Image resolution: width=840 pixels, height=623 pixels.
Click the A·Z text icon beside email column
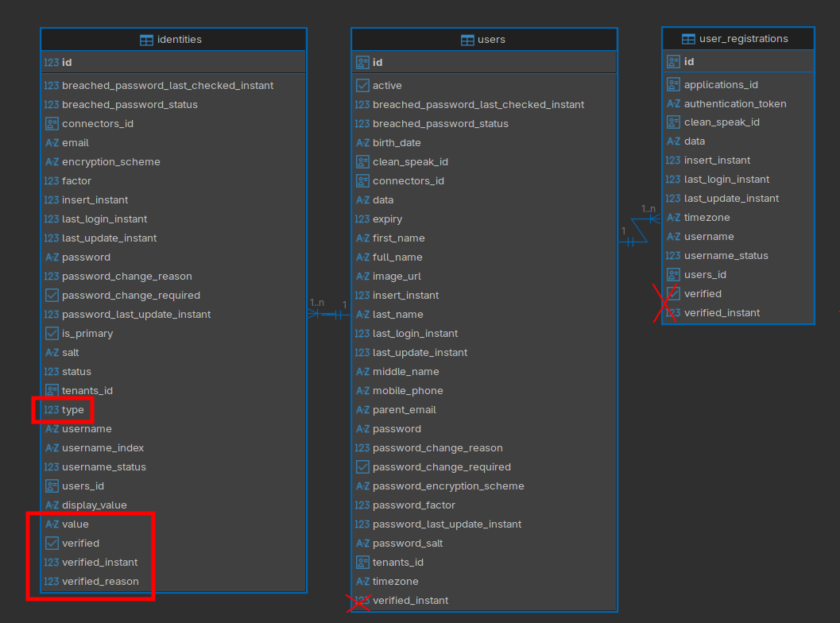[x=50, y=142]
